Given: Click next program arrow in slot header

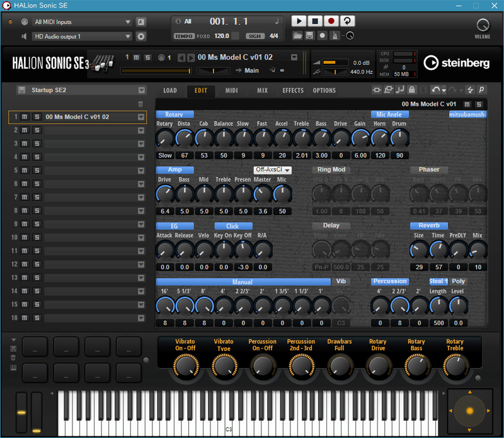Looking at the screenshot, I should coord(191,57).
